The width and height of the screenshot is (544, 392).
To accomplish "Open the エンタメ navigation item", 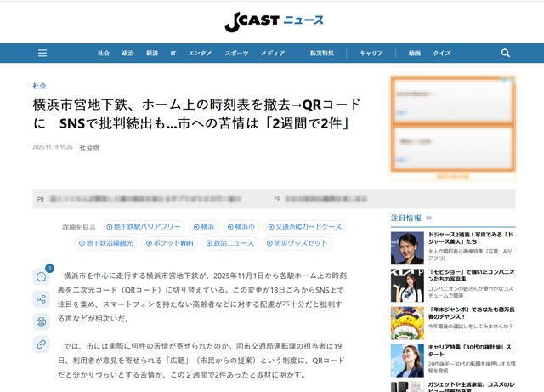I will (x=201, y=53).
